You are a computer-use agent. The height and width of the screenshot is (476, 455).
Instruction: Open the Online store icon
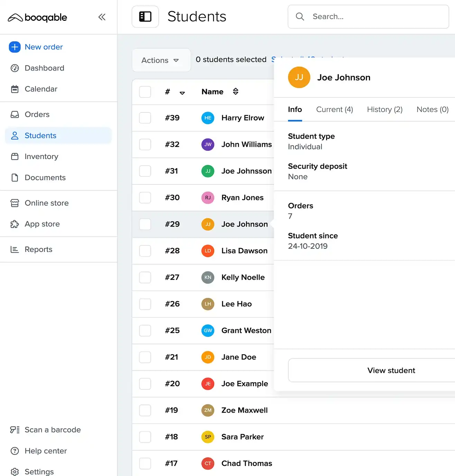pyautogui.click(x=15, y=203)
